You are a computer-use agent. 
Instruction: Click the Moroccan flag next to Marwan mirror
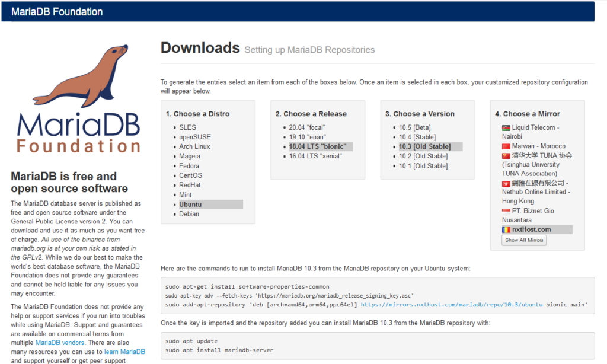pyautogui.click(x=506, y=146)
